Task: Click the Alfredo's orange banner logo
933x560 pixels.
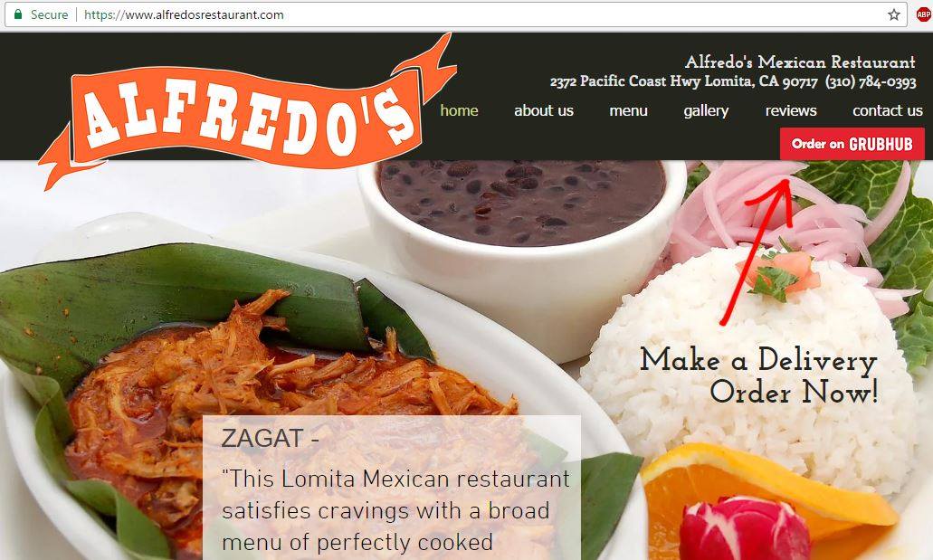Action: (247, 113)
